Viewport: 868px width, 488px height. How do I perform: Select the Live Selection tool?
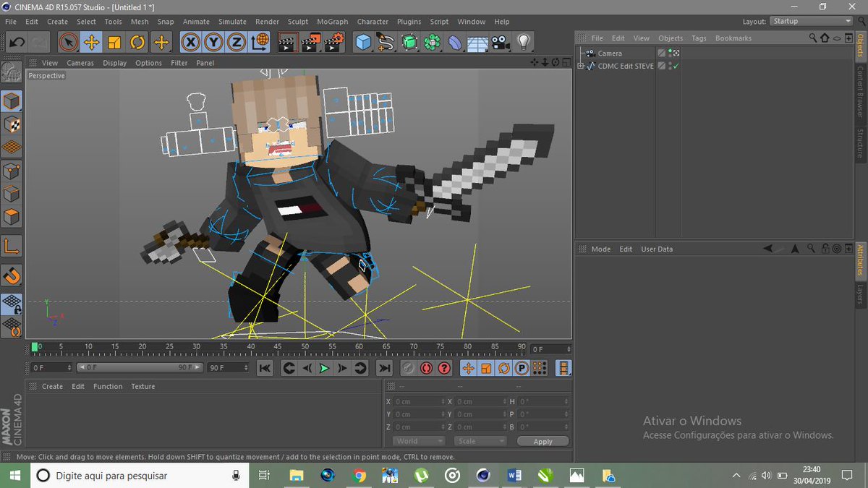pyautogui.click(x=69, y=43)
